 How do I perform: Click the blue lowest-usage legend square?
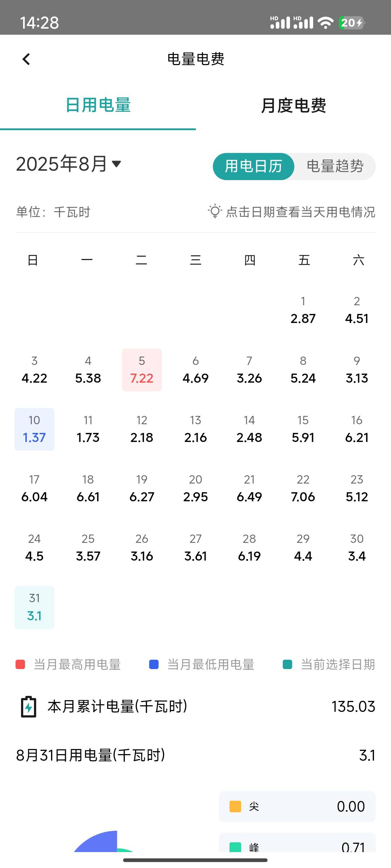coord(154,664)
